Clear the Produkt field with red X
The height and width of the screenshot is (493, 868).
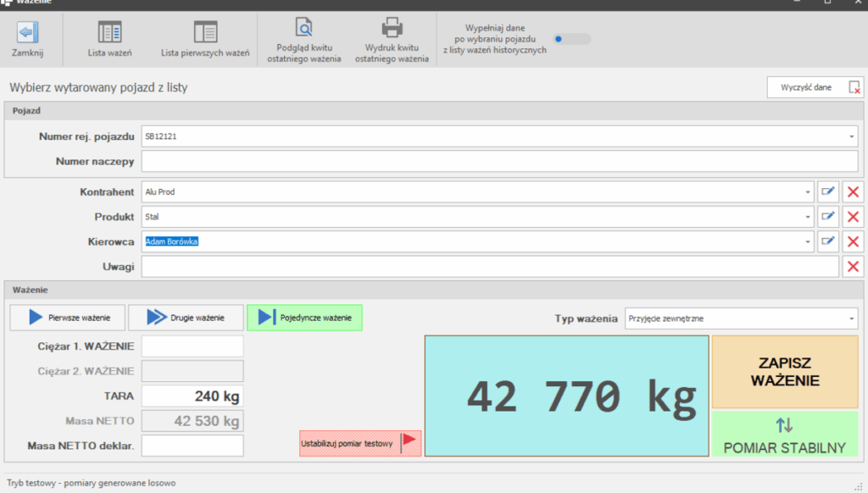pos(853,217)
